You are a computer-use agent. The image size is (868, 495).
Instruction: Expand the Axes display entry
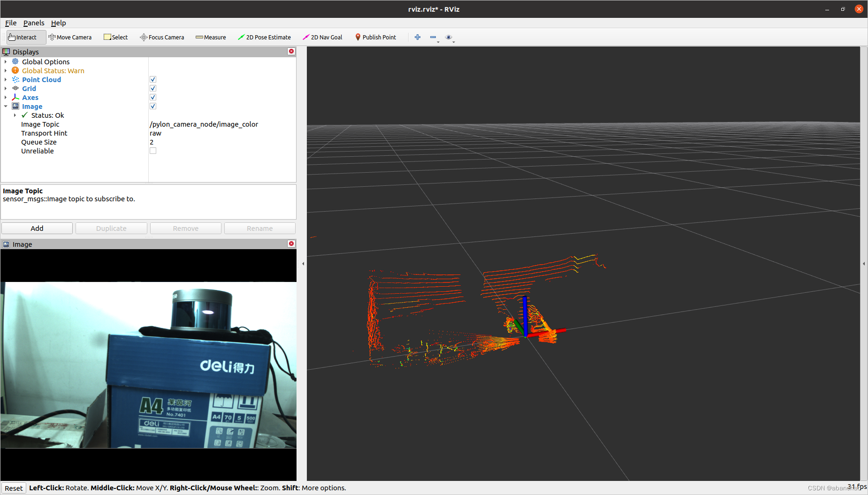coord(6,97)
